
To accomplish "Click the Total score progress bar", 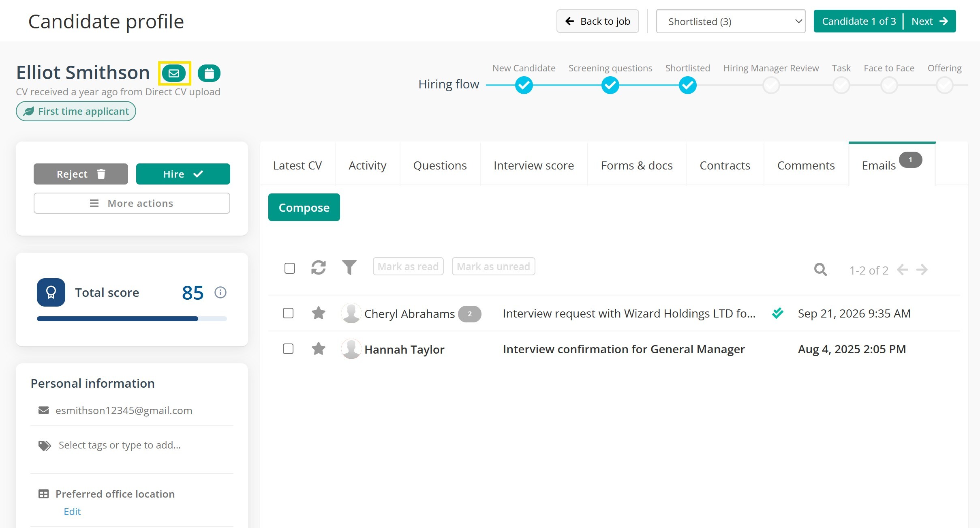I will (x=132, y=319).
